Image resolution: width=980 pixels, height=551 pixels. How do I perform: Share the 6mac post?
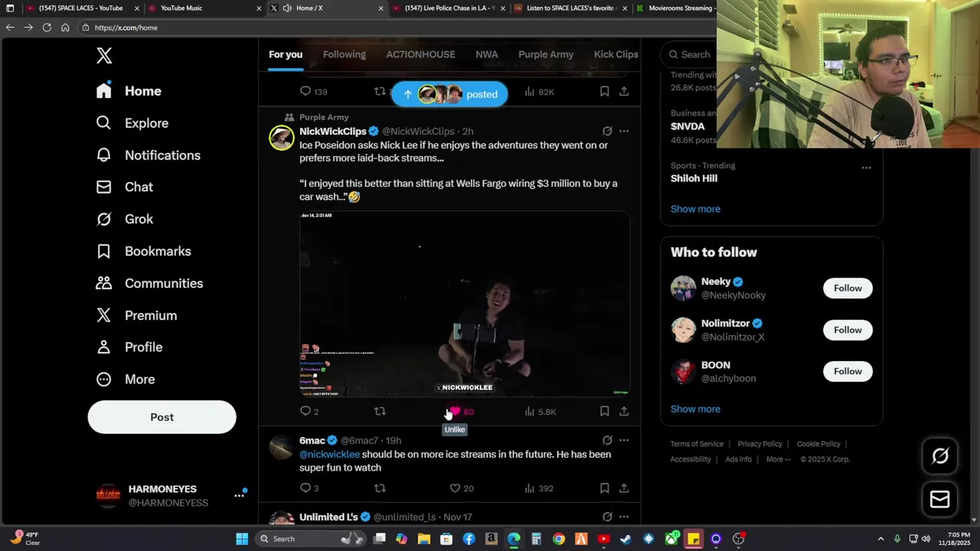[624, 488]
